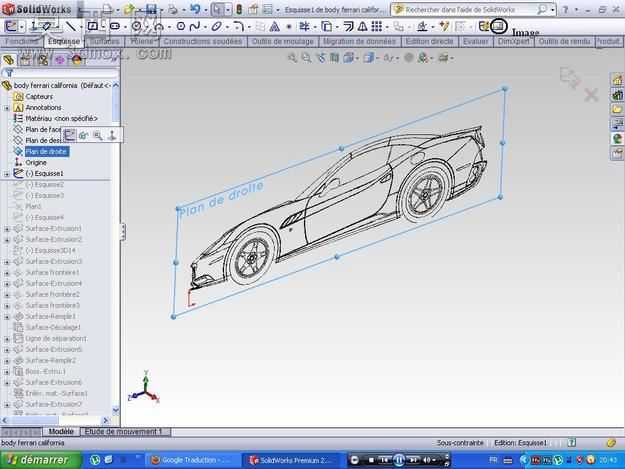Screen dimensions: 625x469
Task: Click the feature tree filter field
Action: [x=64, y=73]
